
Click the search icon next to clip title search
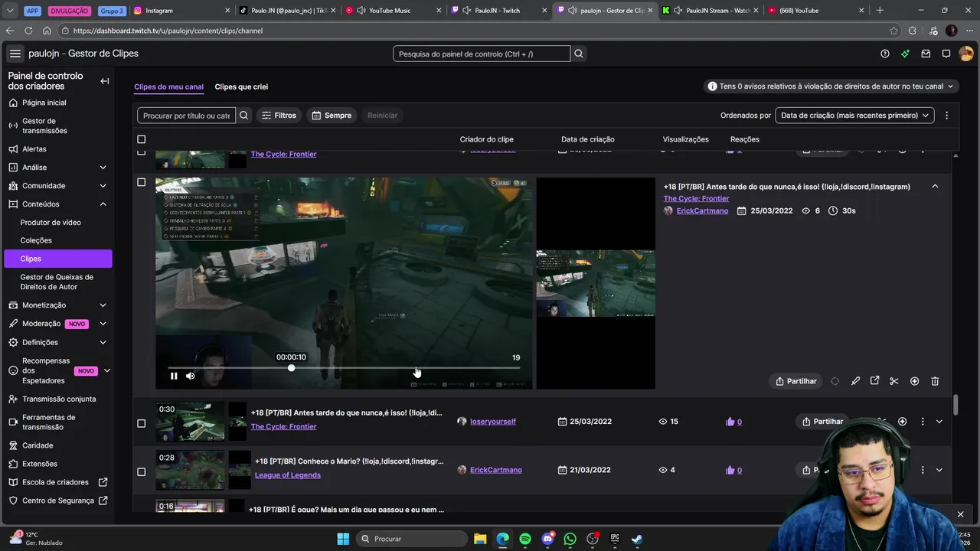click(244, 116)
